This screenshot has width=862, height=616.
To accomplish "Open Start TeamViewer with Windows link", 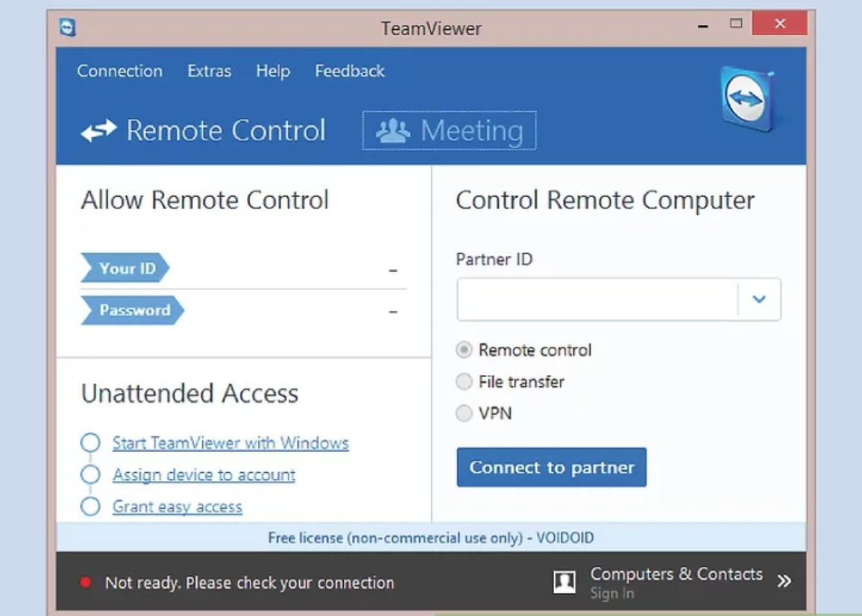I will [230, 443].
